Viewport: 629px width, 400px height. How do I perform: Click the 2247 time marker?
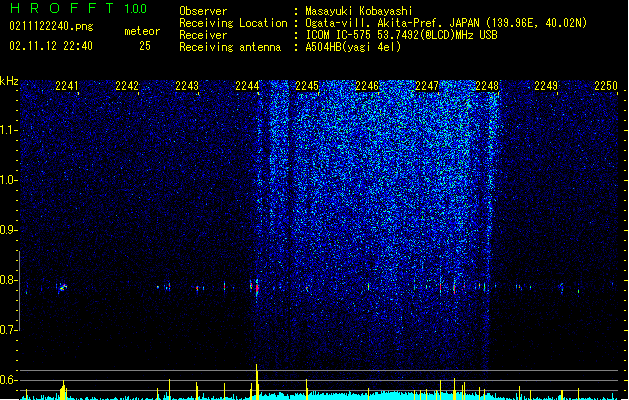point(427,86)
